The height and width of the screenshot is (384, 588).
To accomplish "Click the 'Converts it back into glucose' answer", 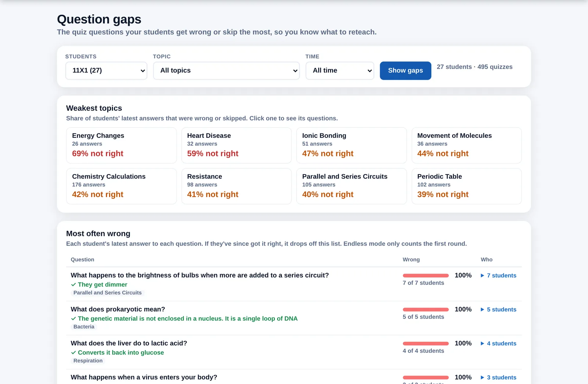I will [118, 352].
